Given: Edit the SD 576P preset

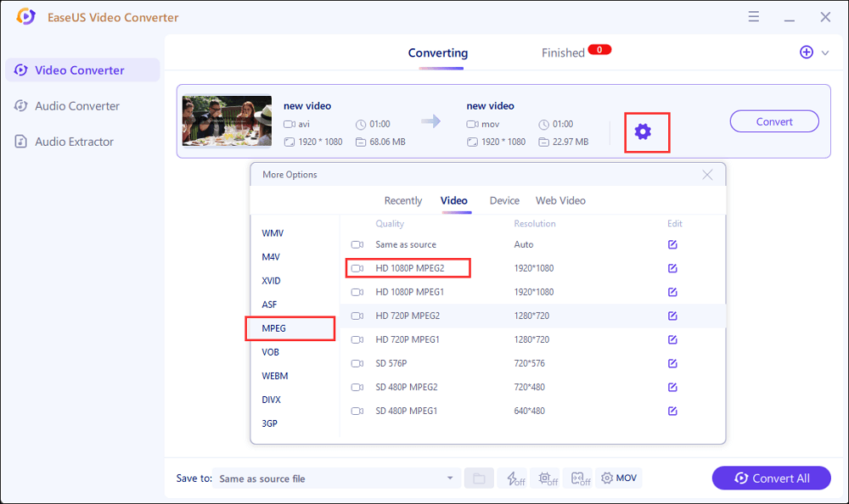Looking at the screenshot, I should tap(672, 363).
